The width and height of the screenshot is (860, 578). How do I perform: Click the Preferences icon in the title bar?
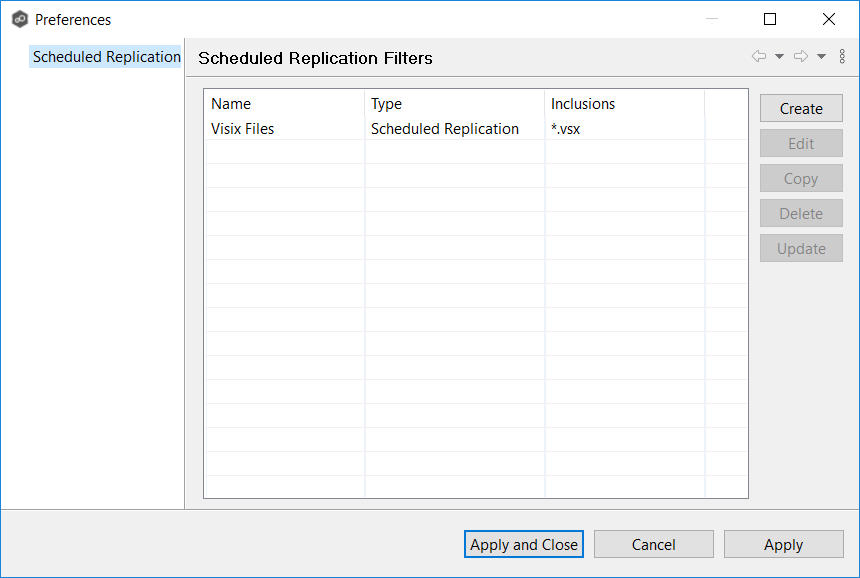tap(20, 19)
